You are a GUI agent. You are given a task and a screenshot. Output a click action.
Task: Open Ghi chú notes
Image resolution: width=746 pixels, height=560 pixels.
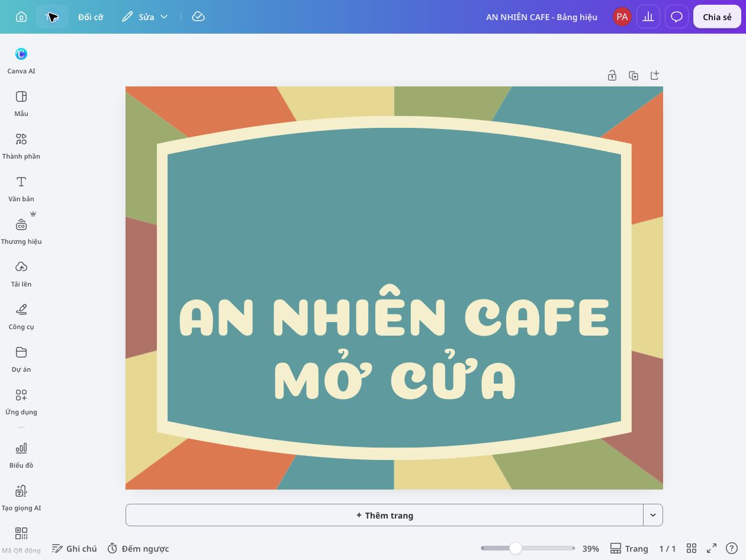(75, 549)
